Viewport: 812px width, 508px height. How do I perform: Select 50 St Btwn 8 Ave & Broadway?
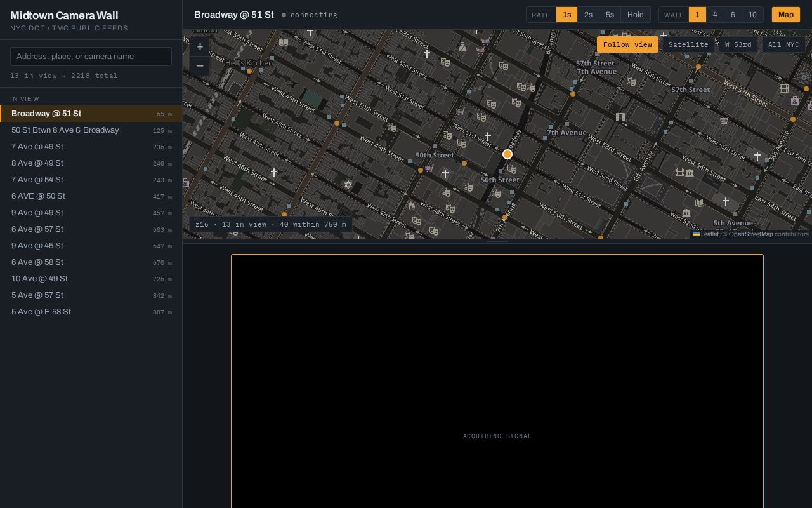(91, 130)
